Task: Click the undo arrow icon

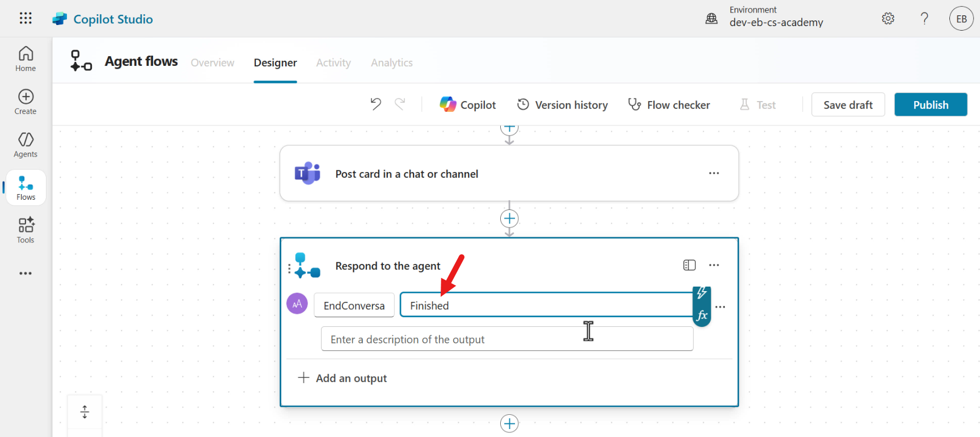Action: tap(375, 104)
